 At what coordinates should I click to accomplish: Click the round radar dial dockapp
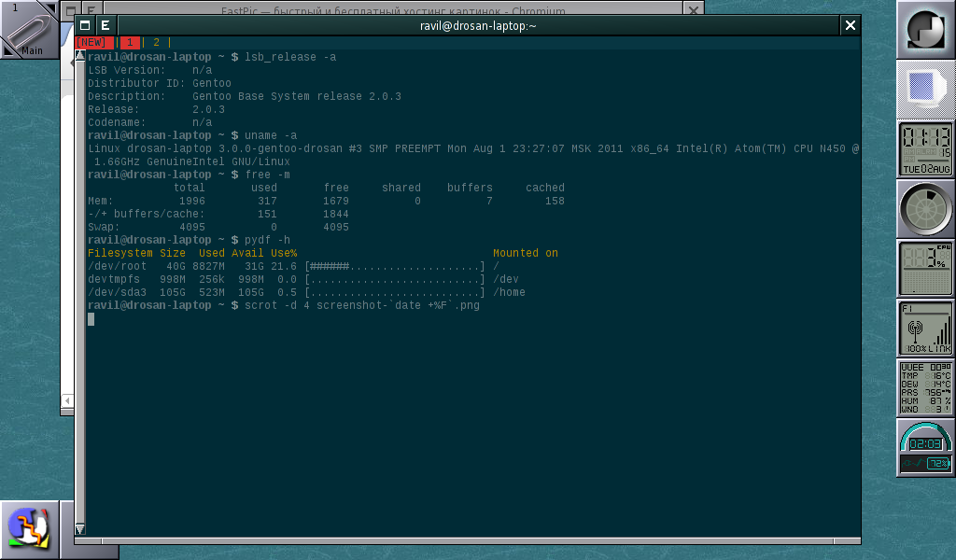coord(925,209)
